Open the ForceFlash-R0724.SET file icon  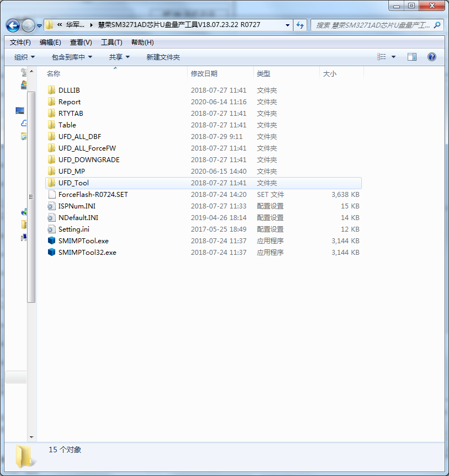coord(52,194)
